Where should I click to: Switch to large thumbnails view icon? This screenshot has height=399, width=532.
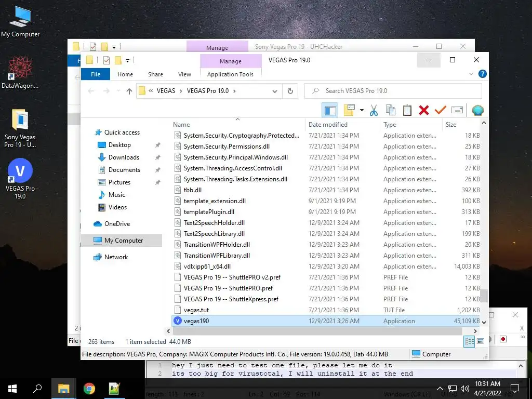[x=481, y=341]
